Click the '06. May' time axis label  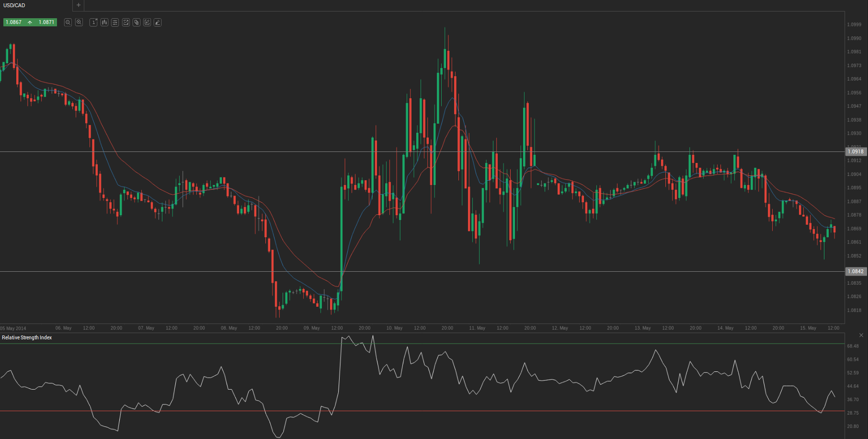point(63,328)
